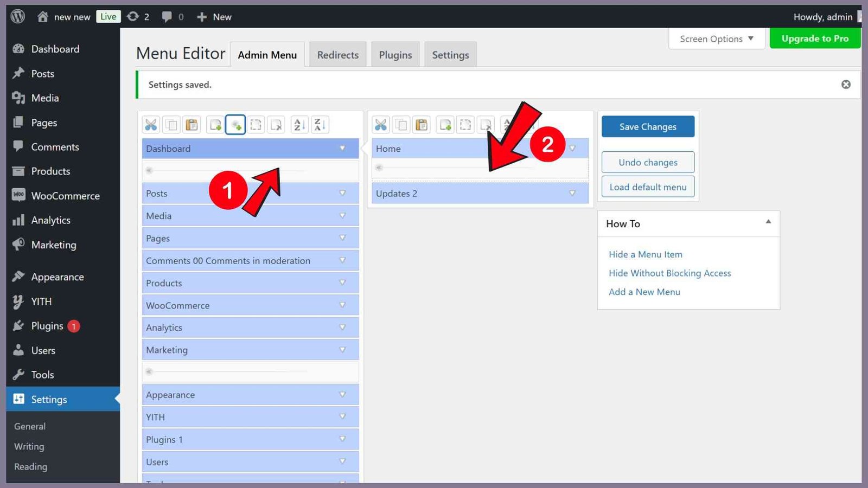The height and width of the screenshot is (488, 868).
Task: Select the YITH item in the editor list
Action: pyautogui.click(x=250, y=417)
